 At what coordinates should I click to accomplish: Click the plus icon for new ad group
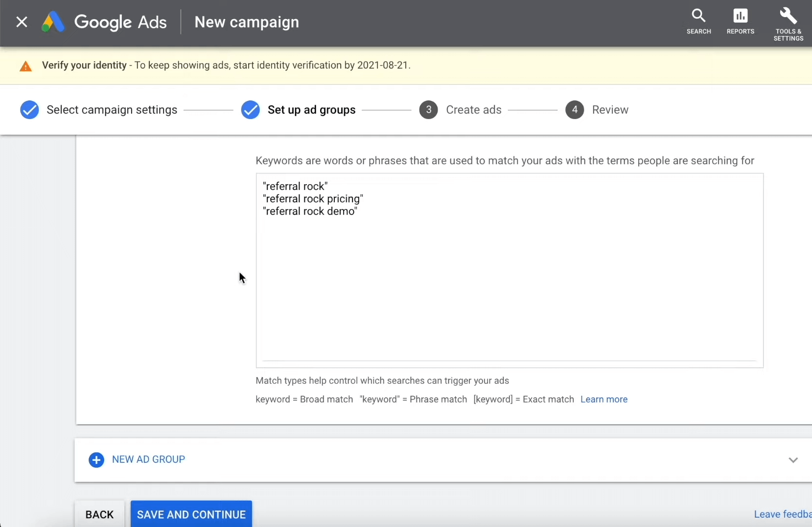tap(96, 460)
